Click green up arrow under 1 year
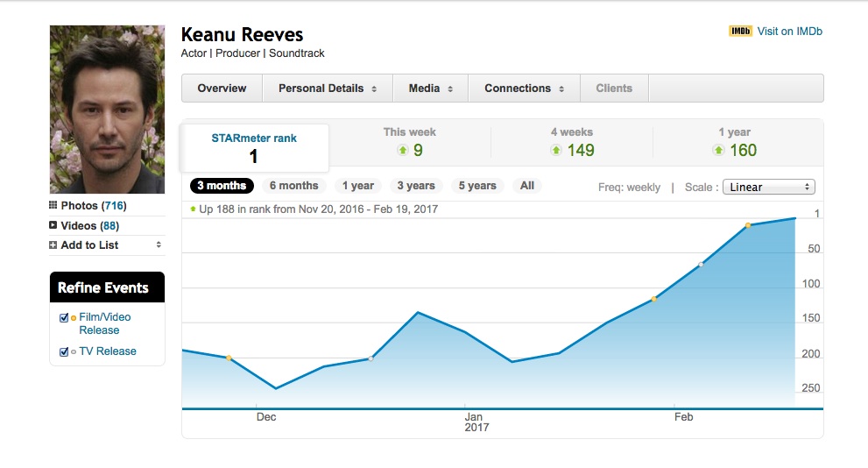868x468 pixels. pyautogui.click(x=718, y=151)
